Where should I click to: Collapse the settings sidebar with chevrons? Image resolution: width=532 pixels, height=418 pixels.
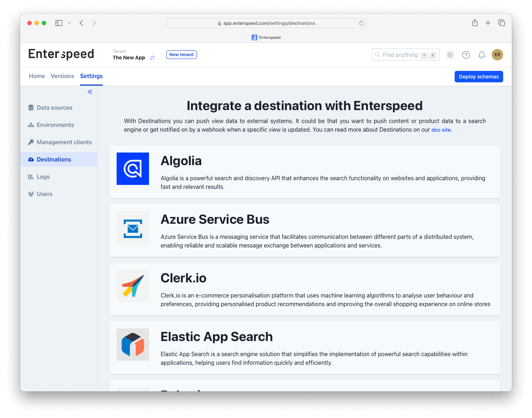tap(90, 92)
